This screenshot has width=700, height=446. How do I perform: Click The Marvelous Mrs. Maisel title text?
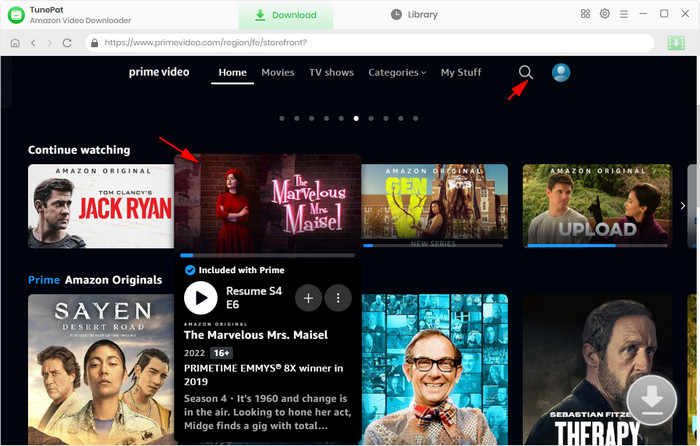(x=256, y=335)
